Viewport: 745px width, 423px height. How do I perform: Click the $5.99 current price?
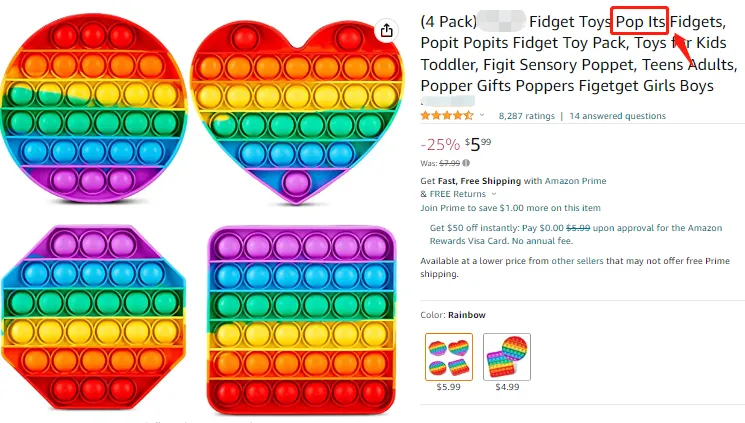(478, 144)
